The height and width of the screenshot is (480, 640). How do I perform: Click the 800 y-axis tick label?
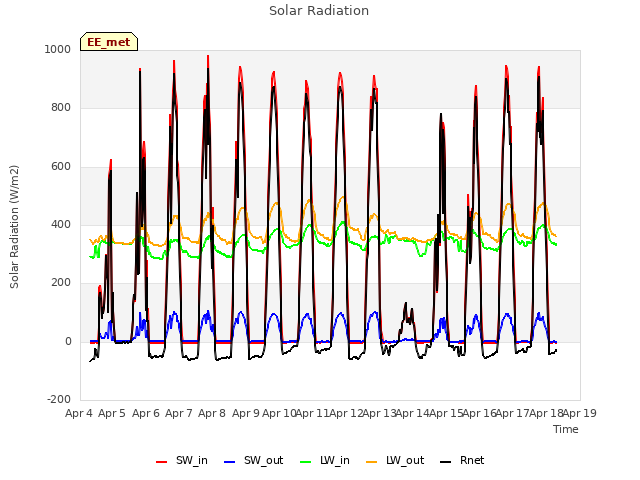point(61,107)
